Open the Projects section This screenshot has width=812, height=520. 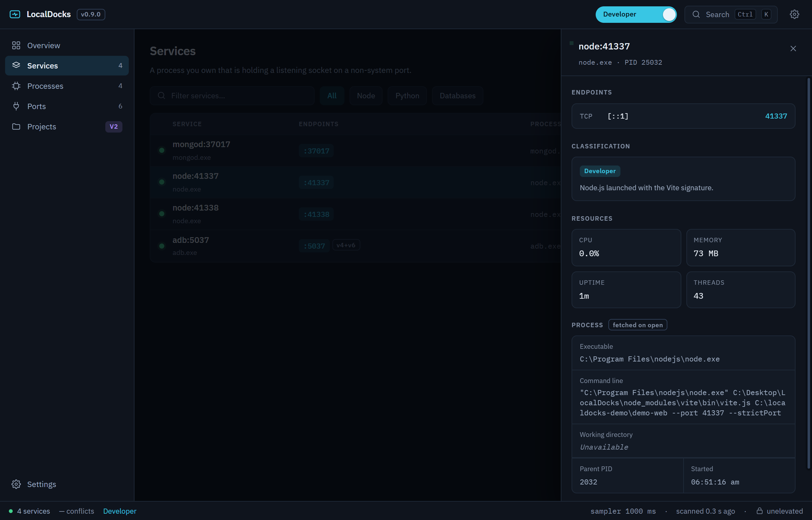[67, 126]
